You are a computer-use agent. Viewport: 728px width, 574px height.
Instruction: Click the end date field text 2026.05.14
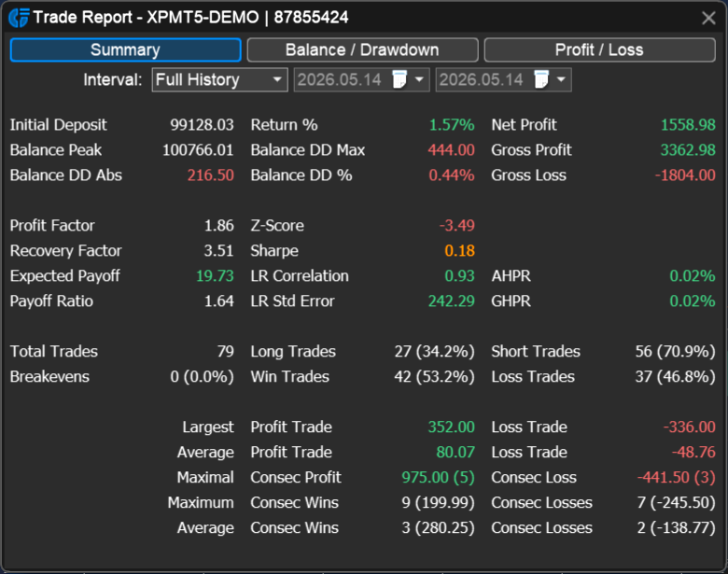(x=482, y=79)
